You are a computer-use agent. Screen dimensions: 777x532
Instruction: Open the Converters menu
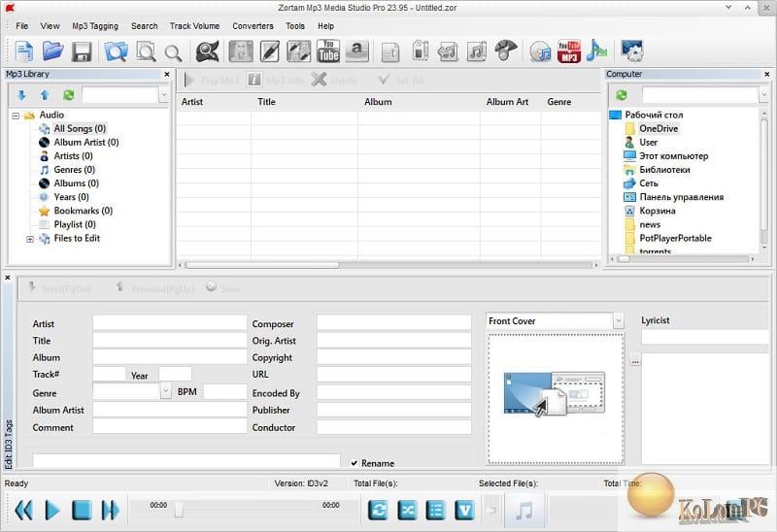click(x=253, y=26)
